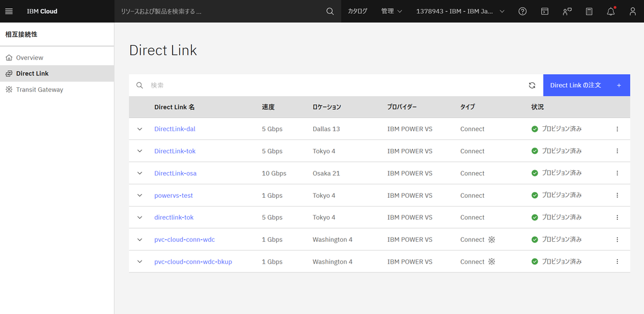
Task: Open overflow menu for DirectLink-dal
Action: coord(617,129)
